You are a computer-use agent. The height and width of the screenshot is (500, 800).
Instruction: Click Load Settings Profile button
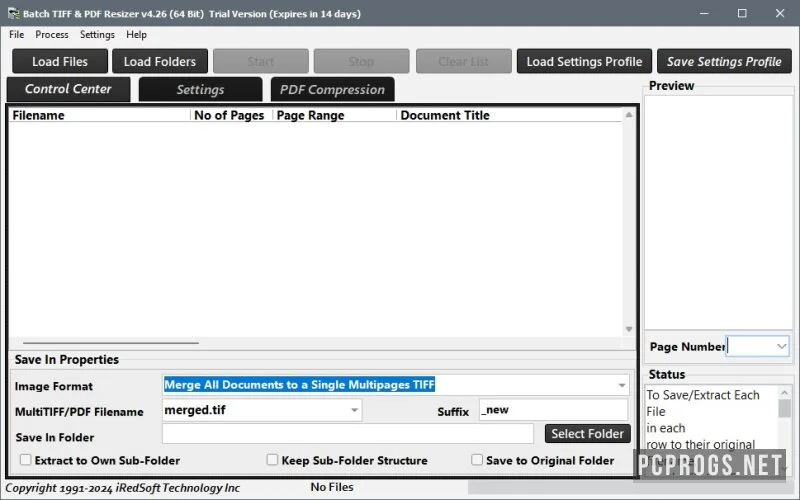click(584, 61)
